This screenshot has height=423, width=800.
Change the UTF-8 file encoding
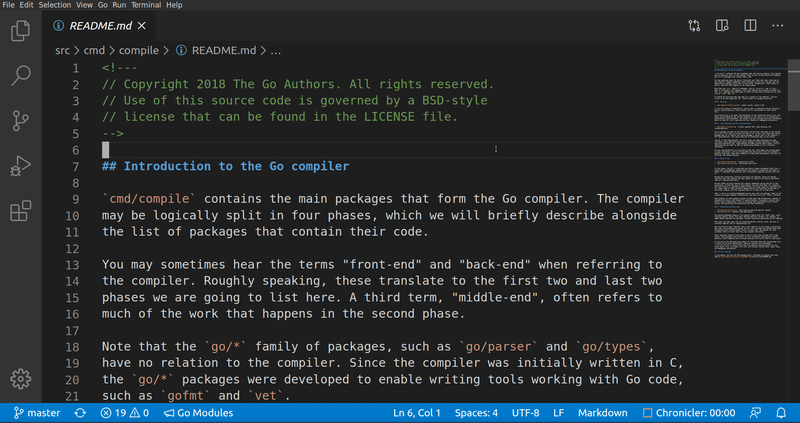point(524,412)
